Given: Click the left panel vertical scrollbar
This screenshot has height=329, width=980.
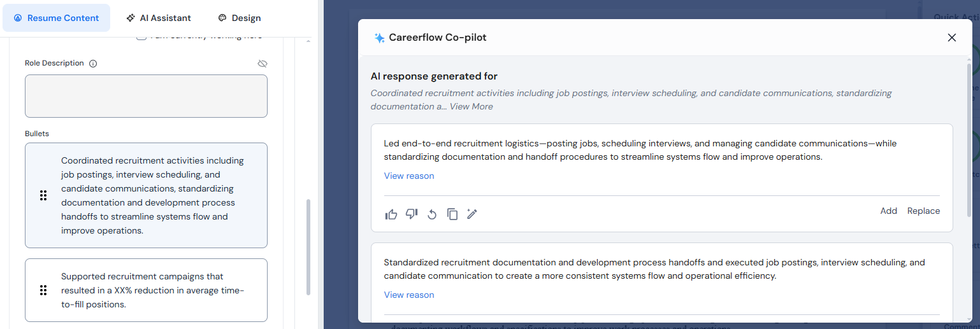Looking at the screenshot, I should click(308, 247).
